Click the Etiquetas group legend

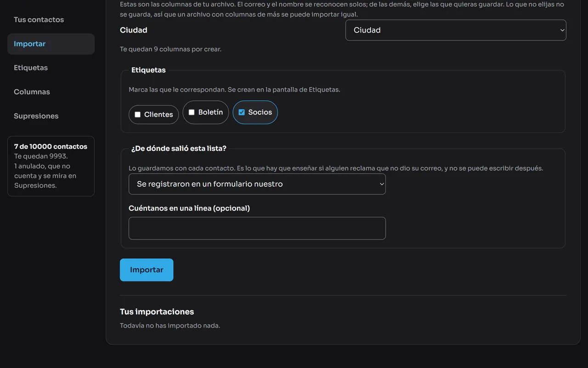click(x=148, y=70)
